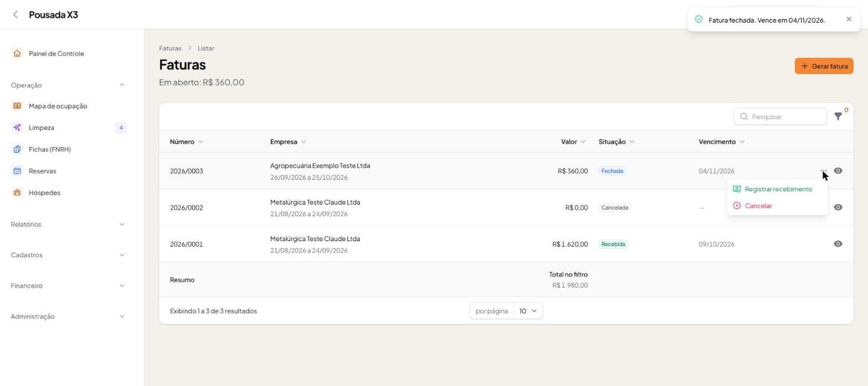Open Mapa de ocupação icon in sidebar

coord(17,106)
